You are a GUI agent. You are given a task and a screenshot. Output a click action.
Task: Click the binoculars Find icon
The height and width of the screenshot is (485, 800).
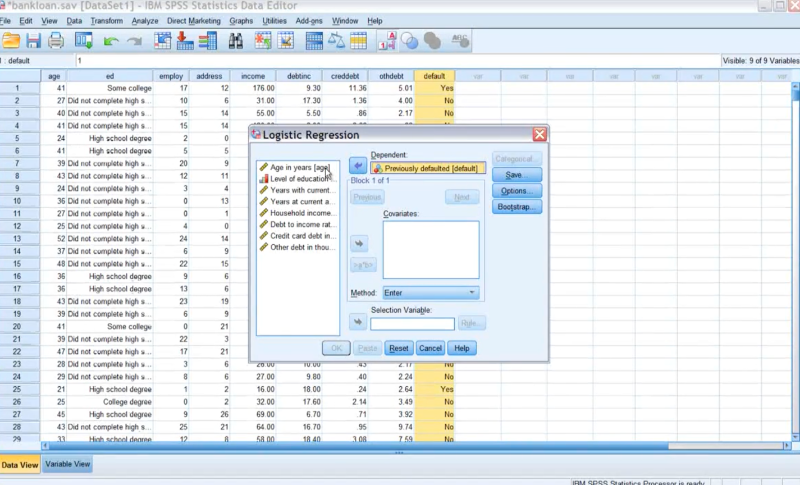pos(236,41)
